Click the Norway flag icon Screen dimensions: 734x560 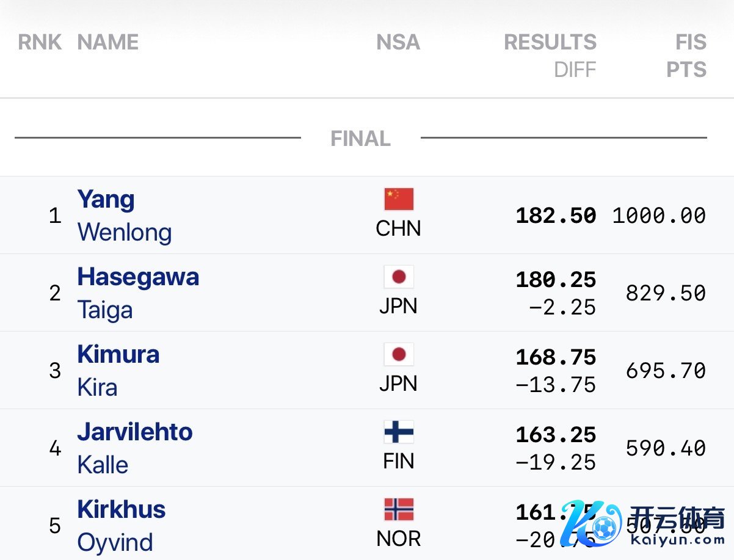click(x=399, y=509)
